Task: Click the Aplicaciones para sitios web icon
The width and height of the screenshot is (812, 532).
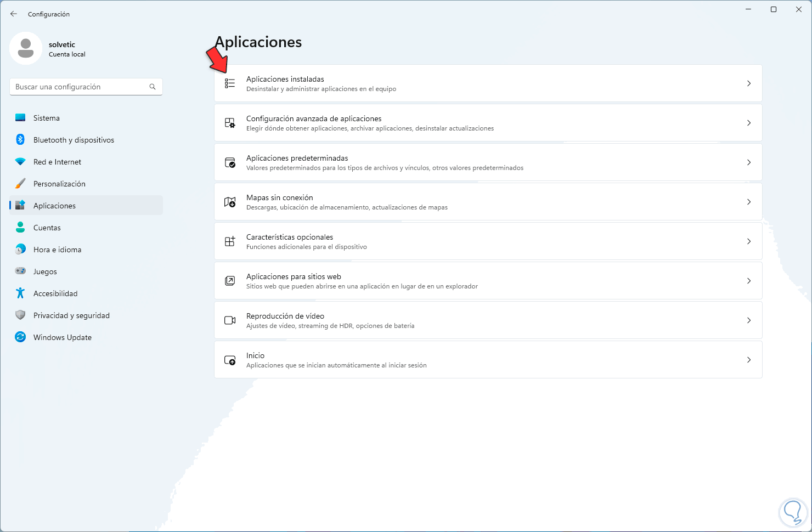Action: coord(230,281)
